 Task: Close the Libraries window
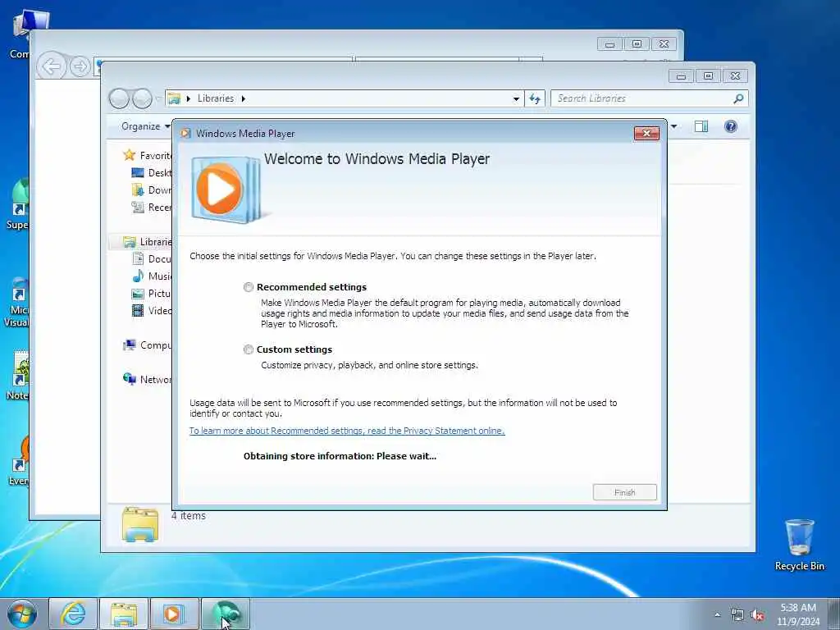[735, 76]
